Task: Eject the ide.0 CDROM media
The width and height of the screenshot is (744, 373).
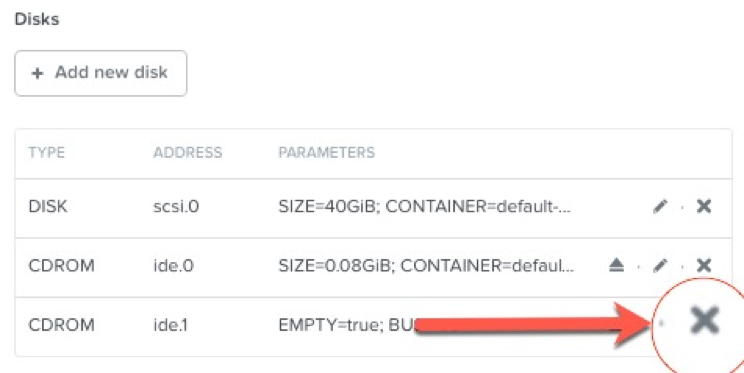Action: [x=616, y=265]
